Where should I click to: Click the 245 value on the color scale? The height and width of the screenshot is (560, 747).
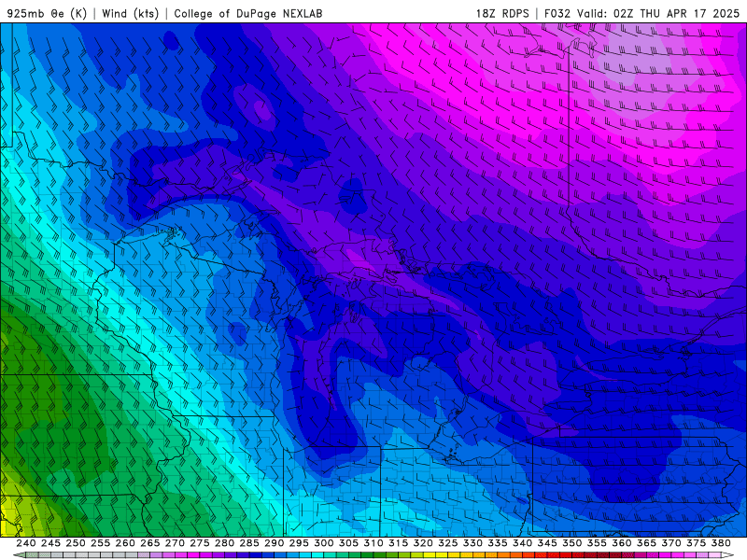pyautogui.click(x=50, y=543)
